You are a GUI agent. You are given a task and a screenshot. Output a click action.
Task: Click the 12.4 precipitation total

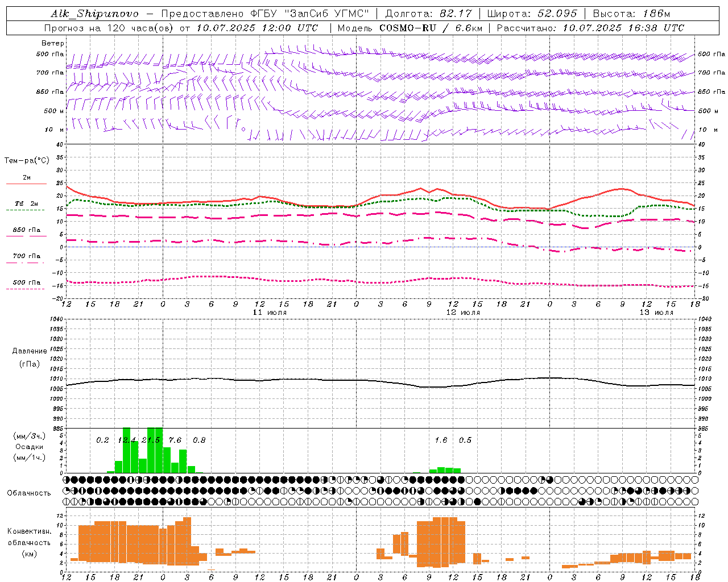click(127, 440)
